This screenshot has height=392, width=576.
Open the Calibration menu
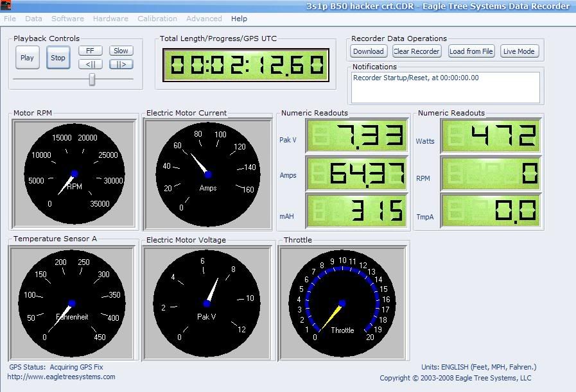pyautogui.click(x=157, y=19)
